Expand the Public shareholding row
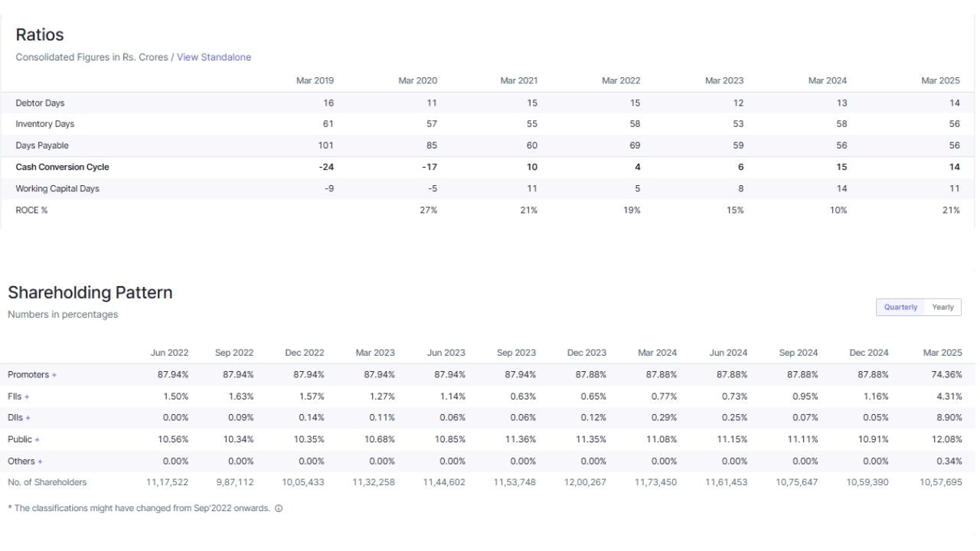This screenshot has width=980, height=551. [x=37, y=440]
